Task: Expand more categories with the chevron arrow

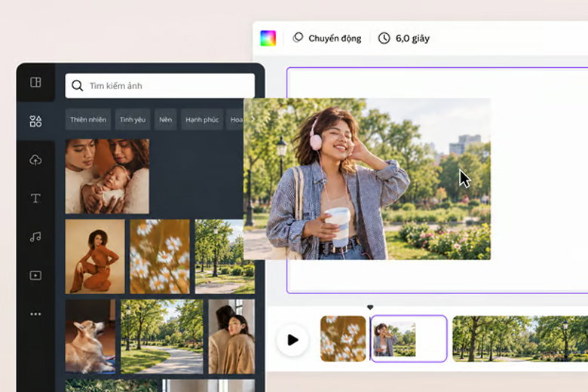Action: click(253, 119)
